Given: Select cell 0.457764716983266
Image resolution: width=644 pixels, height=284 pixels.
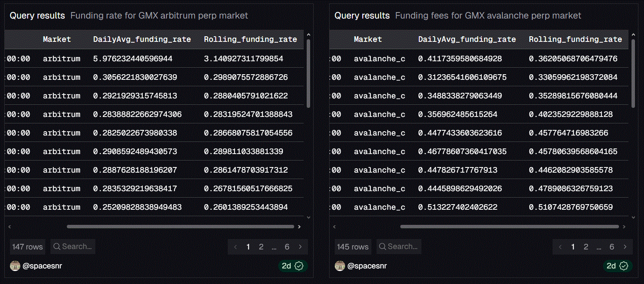Looking at the screenshot, I should (x=569, y=133).
